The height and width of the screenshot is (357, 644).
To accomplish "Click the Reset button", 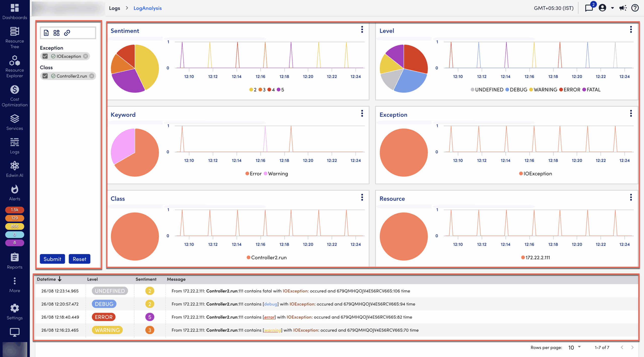I will coord(79,259).
